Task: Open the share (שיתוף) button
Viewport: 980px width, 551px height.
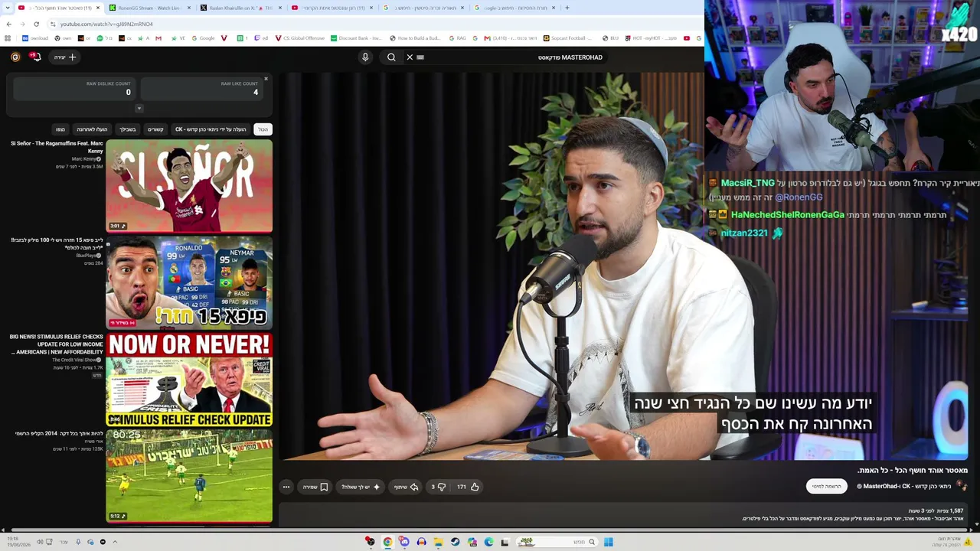Action: coord(406,487)
